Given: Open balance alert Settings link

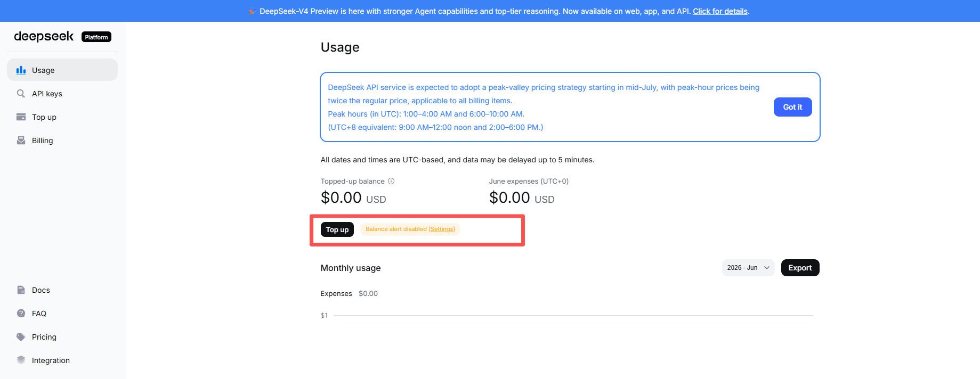Looking at the screenshot, I should tap(442, 229).
